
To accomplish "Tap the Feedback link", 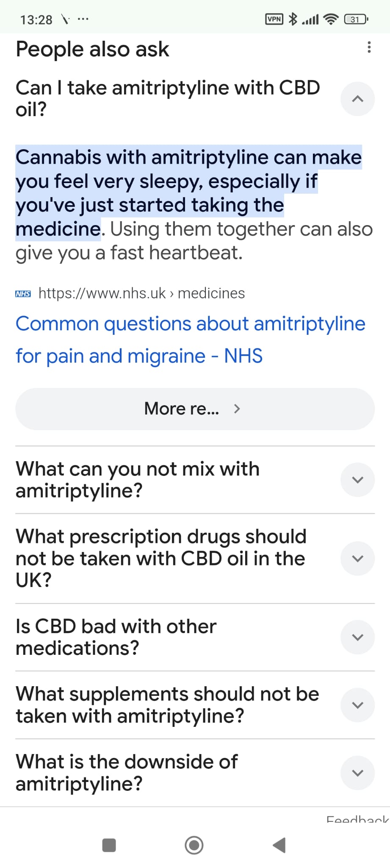I will [x=357, y=819].
